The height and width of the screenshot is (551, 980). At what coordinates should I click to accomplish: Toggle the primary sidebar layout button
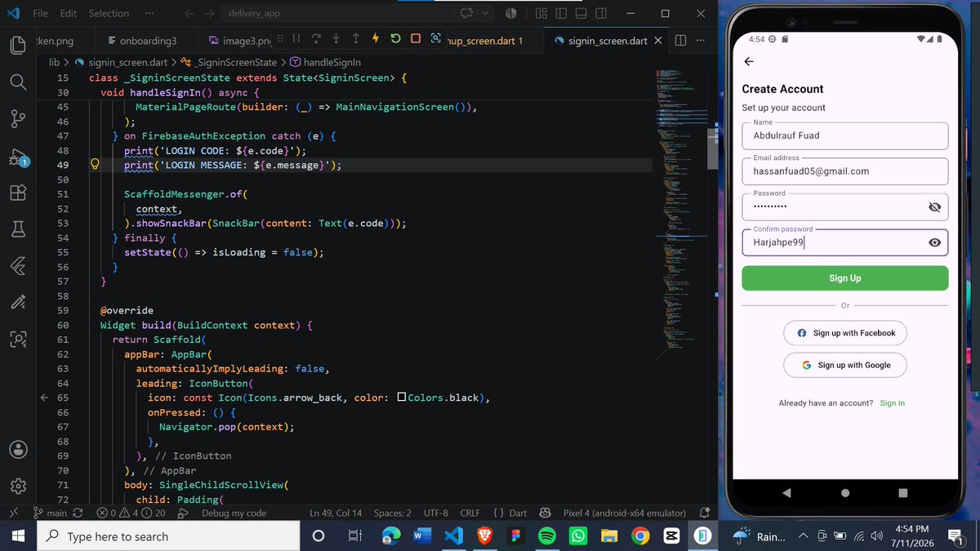(561, 13)
